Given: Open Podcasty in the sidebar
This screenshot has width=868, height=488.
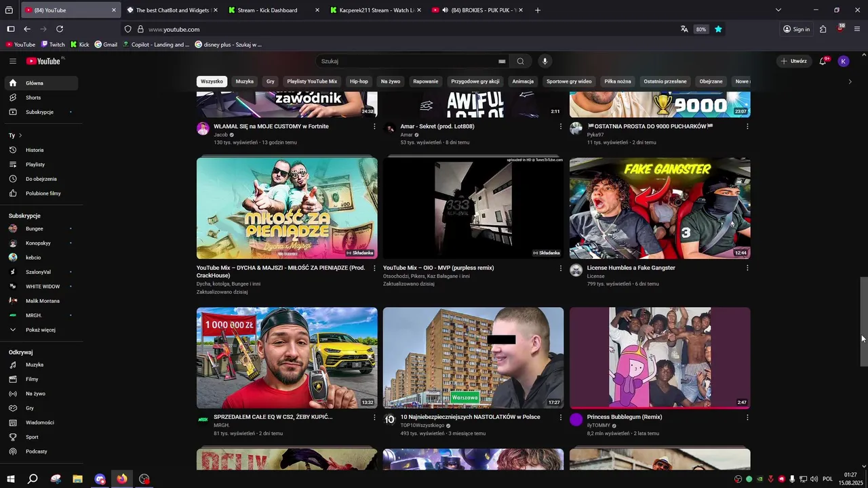Looking at the screenshot, I should click(x=41, y=451).
